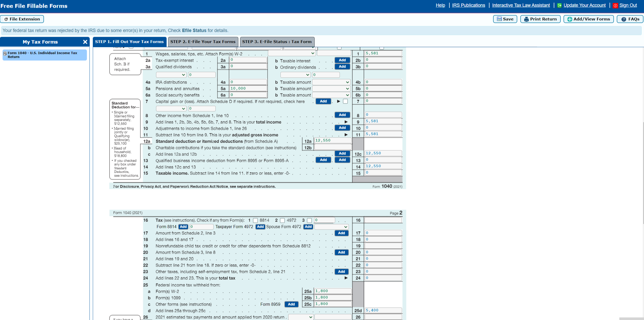
Task: Open the dropdown on line 1 wages
Action: (292, 53)
